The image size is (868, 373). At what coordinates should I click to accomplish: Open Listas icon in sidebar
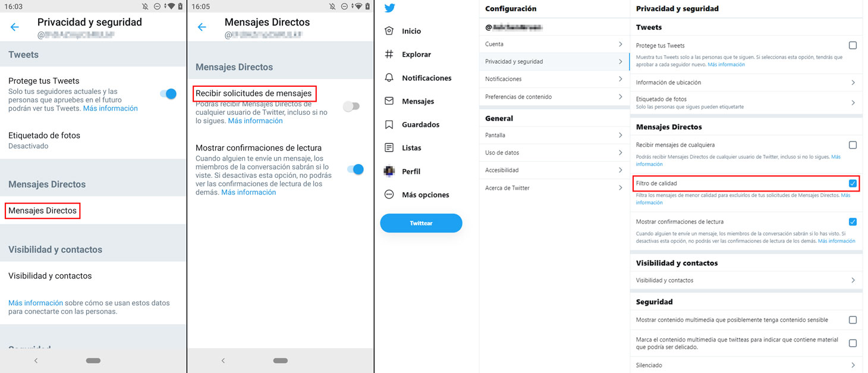click(x=389, y=148)
